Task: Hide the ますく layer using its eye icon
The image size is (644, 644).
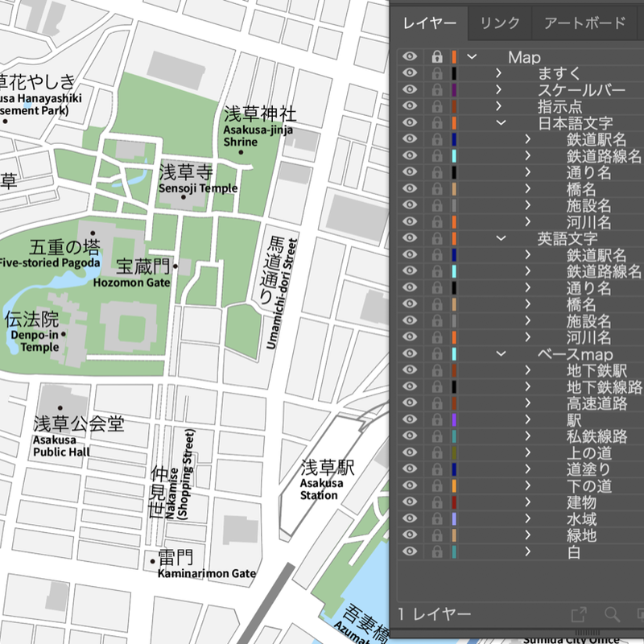Action: [x=411, y=73]
